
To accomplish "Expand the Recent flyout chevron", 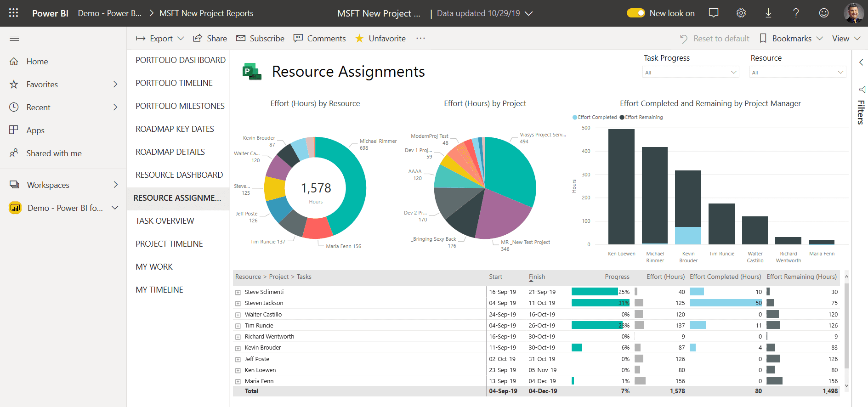I will click(x=115, y=107).
